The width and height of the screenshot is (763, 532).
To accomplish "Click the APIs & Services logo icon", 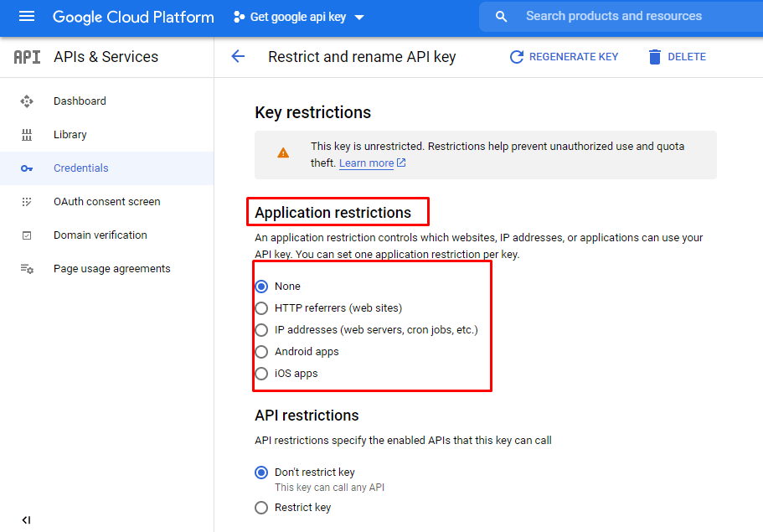I will click(x=26, y=56).
